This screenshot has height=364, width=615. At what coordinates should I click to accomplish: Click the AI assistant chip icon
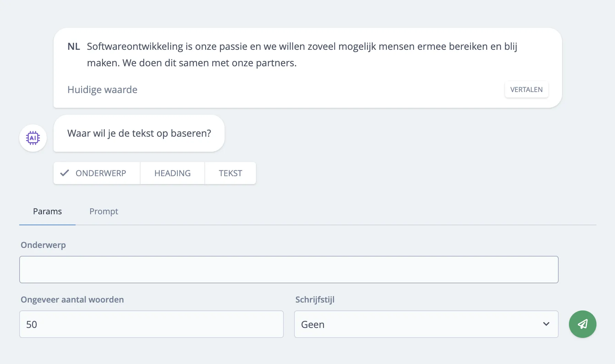[x=33, y=138]
